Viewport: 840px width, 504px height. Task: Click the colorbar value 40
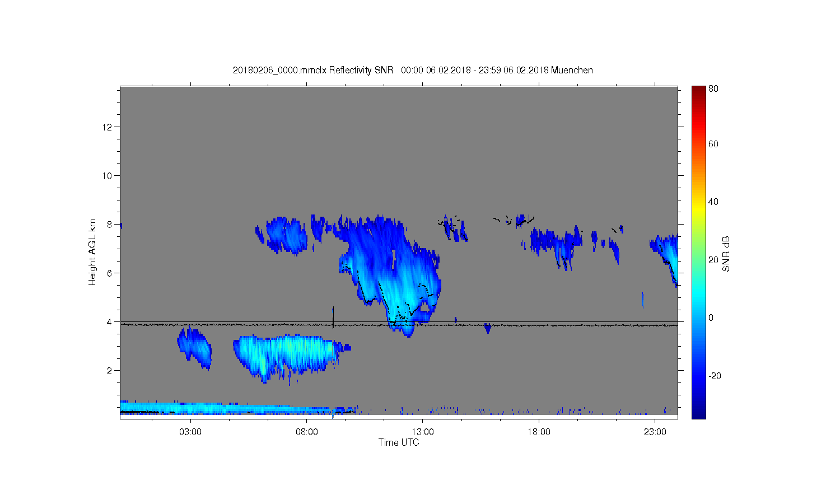pyautogui.click(x=713, y=202)
